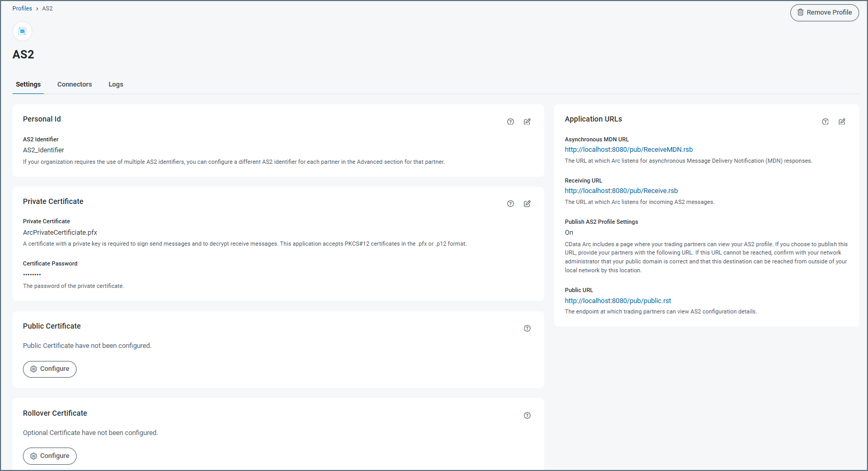868x471 pixels.
Task: Open help for Application URLs section
Action: point(825,122)
